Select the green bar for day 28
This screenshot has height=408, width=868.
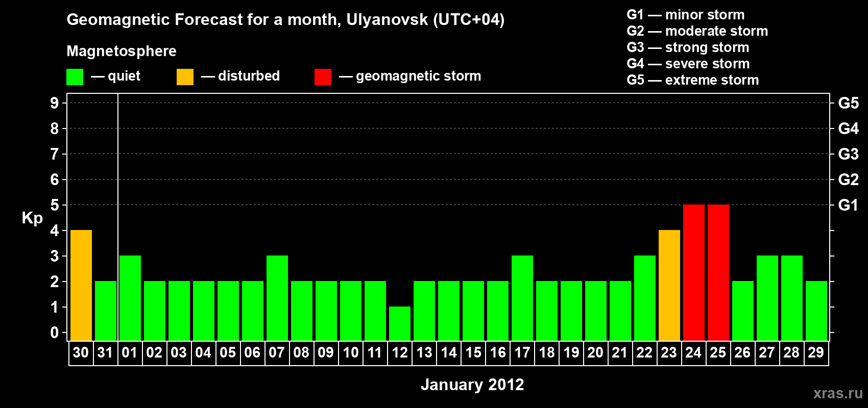point(792,298)
